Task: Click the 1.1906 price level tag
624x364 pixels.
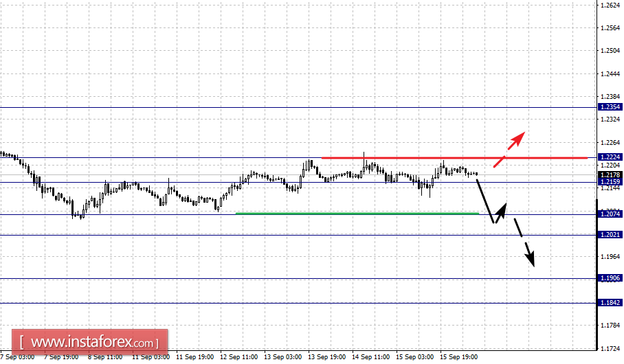Action: 610,278
